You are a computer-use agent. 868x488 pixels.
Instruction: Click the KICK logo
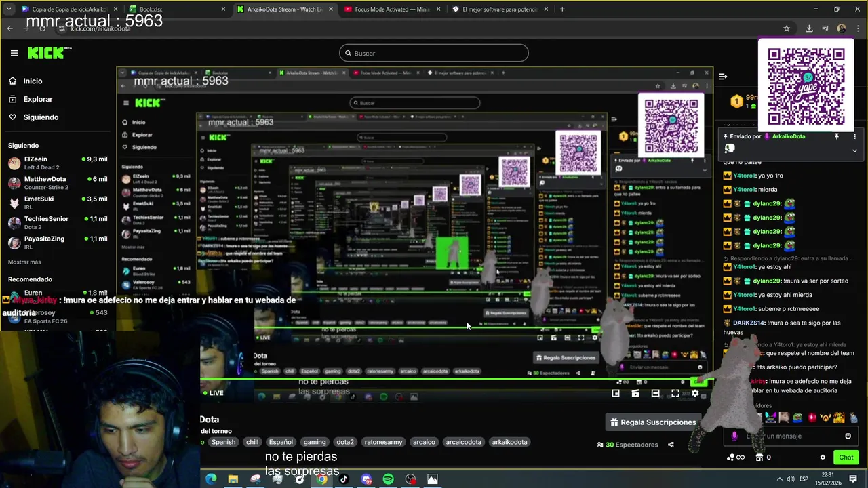point(49,53)
